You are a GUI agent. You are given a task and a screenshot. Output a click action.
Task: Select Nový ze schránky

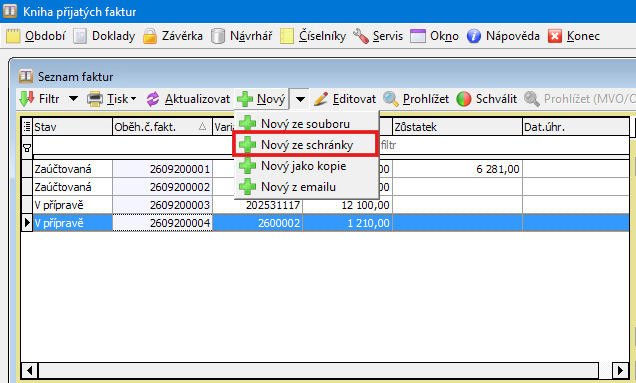pyautogui.click(x=306, y=144)
